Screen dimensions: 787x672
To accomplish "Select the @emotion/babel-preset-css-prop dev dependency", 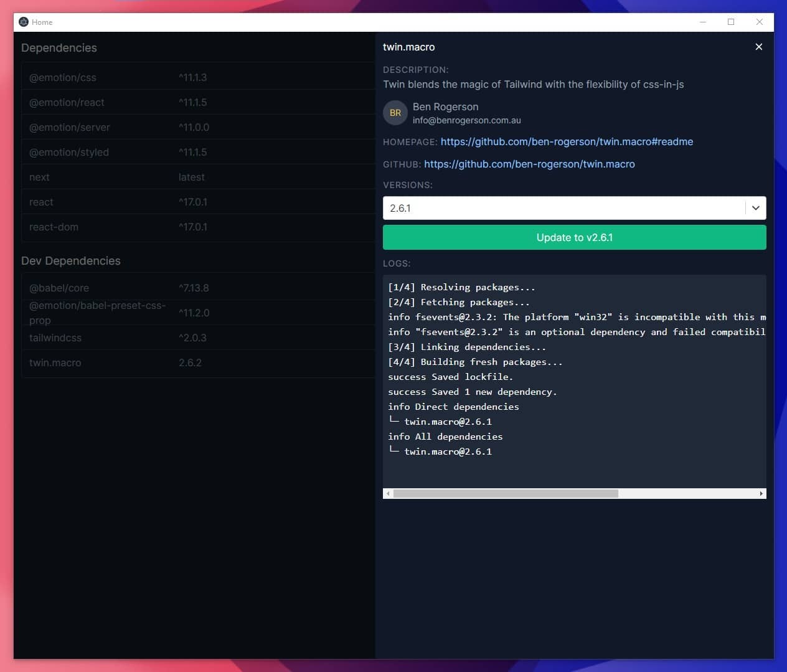I will click(x=198, y=313).
